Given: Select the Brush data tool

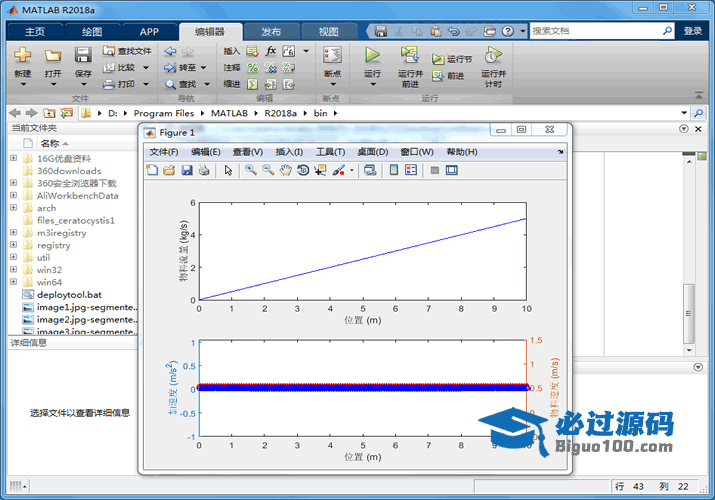Looking at the screenshot, I should pyautogui.click(x=339, y=170).
